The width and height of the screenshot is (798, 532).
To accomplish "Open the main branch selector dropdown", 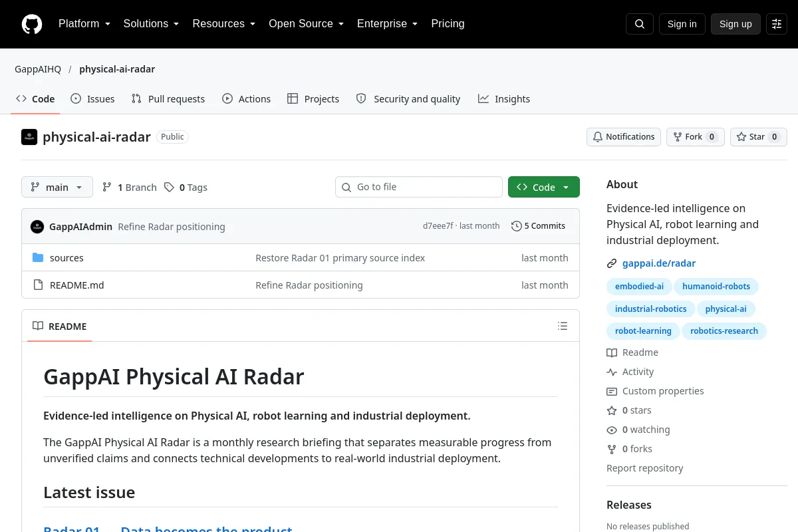I will coord(57,188).
